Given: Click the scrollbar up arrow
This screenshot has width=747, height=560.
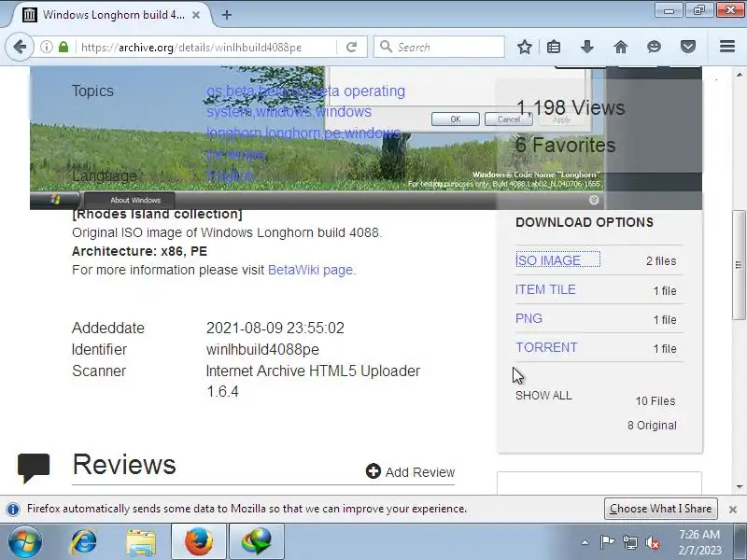Looking at the screenshot, I should tap(739, 75).
